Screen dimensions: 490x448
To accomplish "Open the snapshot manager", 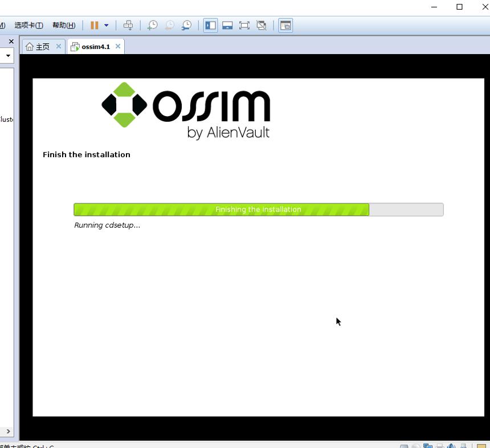I will [x=186, y=25].
